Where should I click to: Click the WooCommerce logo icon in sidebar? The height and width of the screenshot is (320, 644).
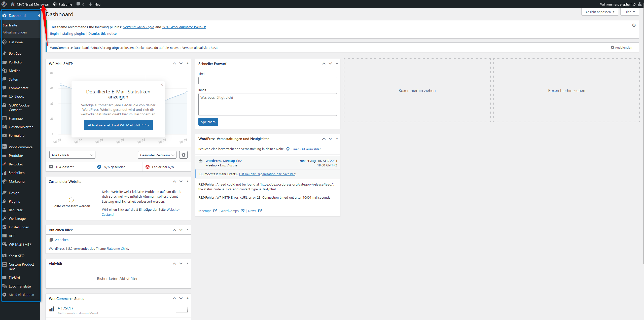pos(4,147)
